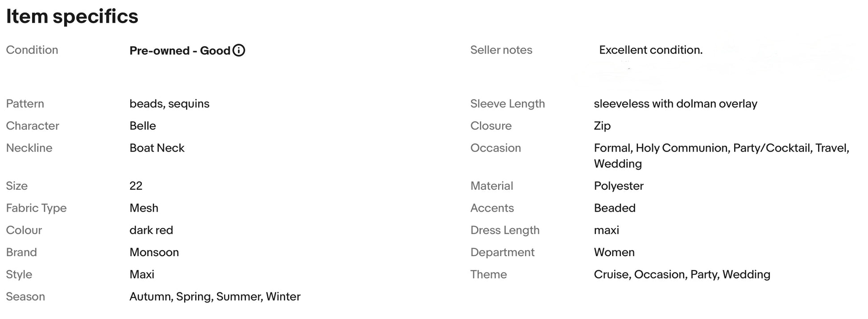Click the Zip closure value
This screenshot has height=319, width=868.
coord(602,126)
